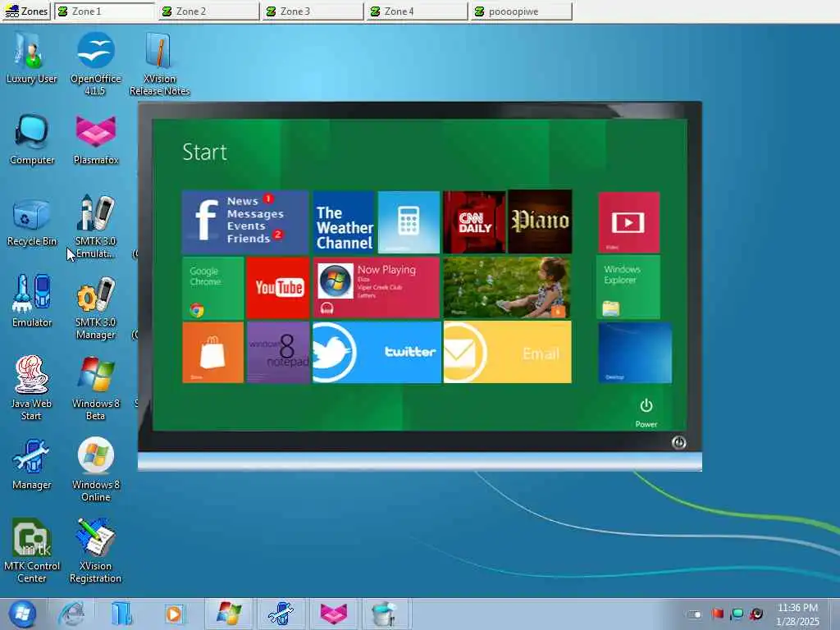Open paint bucket taskbar icon
840x630 pixels.
(384, 614)
